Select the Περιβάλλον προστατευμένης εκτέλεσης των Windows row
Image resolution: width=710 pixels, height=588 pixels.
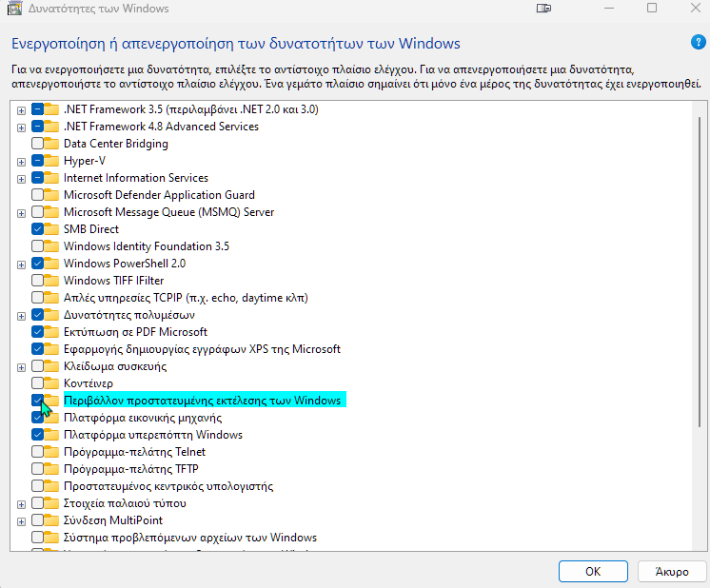pos(205,401)
